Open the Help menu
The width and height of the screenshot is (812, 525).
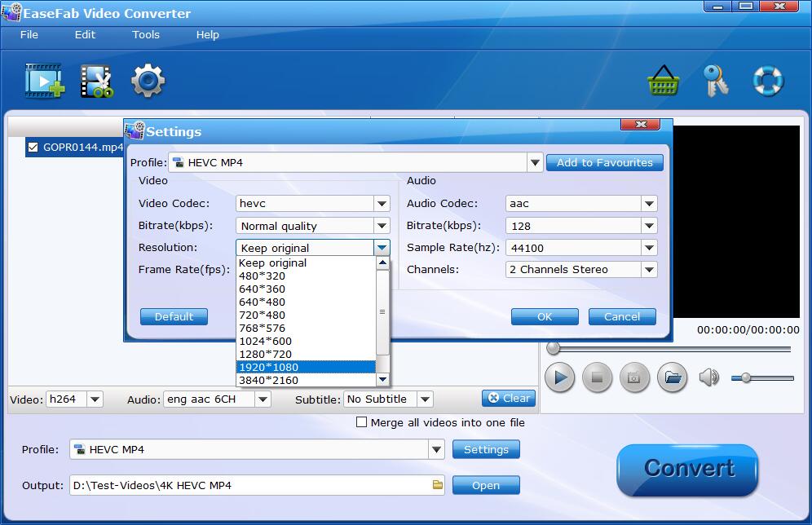pyautogui.click(x=207, y=35)
